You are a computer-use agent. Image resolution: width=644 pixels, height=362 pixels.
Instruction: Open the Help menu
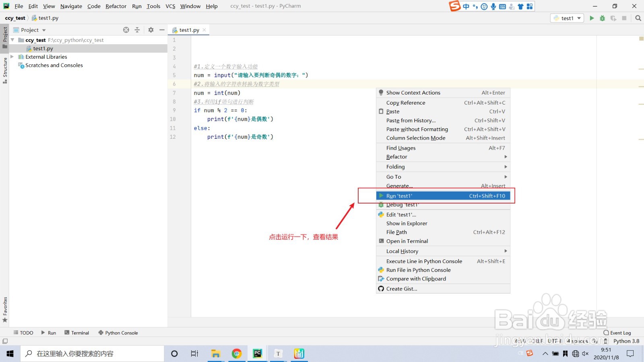click(212, 6)
